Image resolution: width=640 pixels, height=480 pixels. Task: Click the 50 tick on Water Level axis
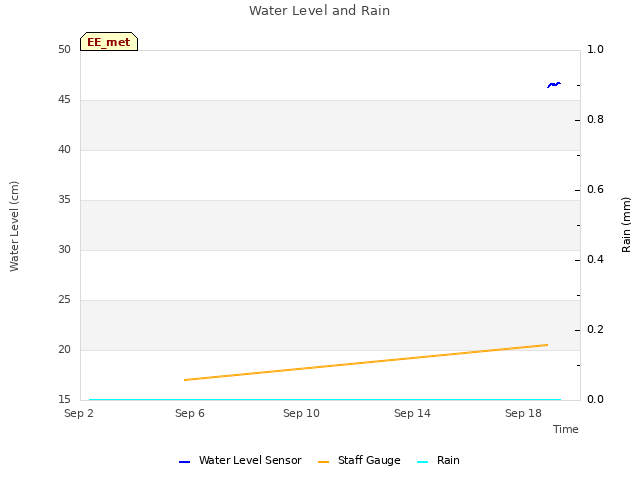[64, 49]
